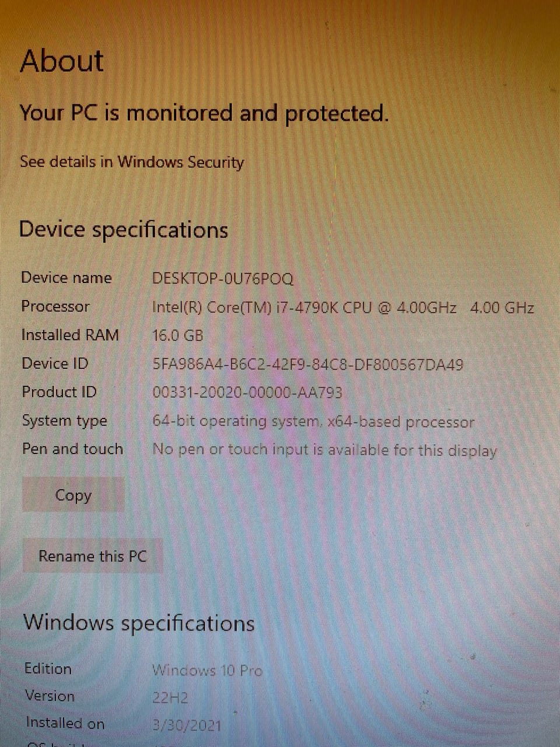Click the Installed RAM value 16.0 GB

click(x=177, y=336)
